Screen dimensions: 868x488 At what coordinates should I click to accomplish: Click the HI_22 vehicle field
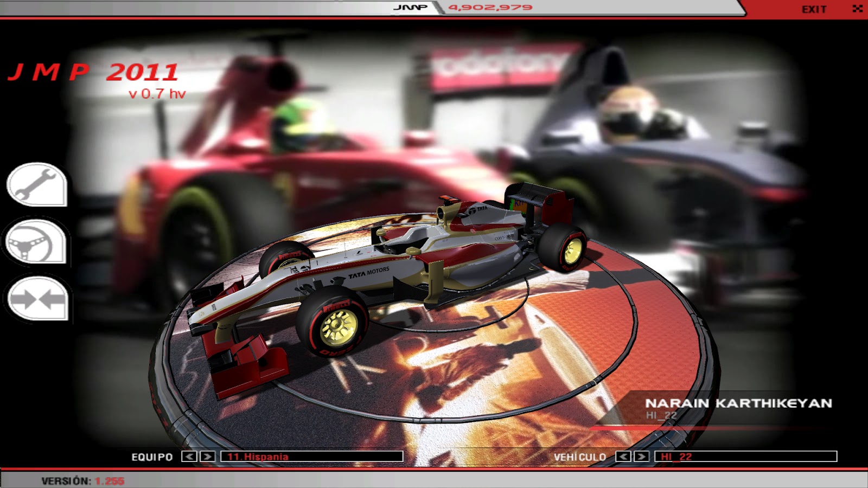click(746, 457)
